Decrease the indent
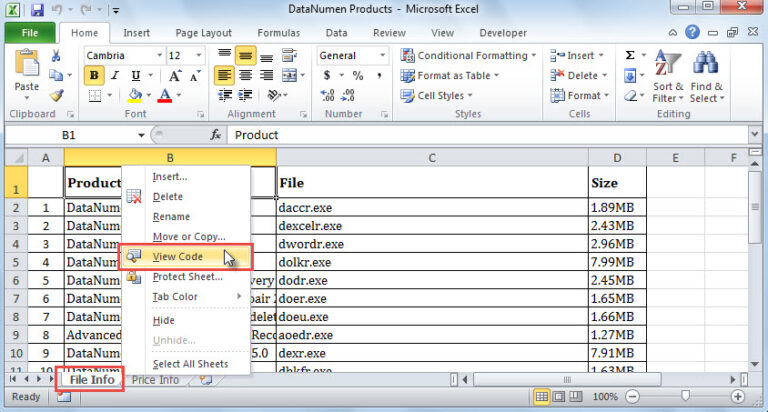Screen dimensions: 768x412 (x=225, y=95)
